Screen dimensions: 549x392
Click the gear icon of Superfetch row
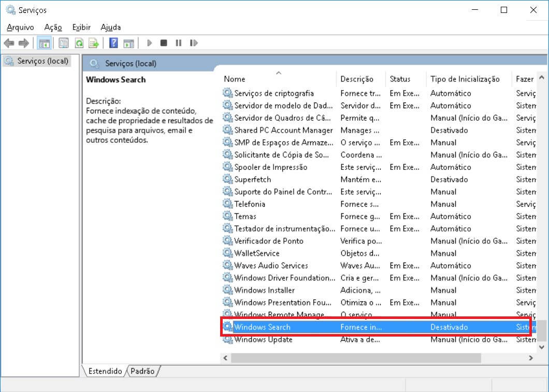227,179
